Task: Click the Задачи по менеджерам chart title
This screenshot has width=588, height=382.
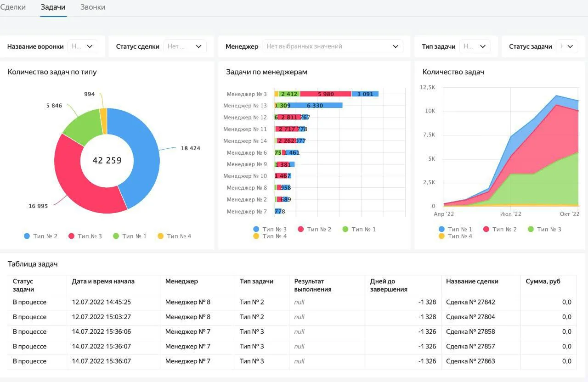Action: pyautogui.click(x=267, y=72)
